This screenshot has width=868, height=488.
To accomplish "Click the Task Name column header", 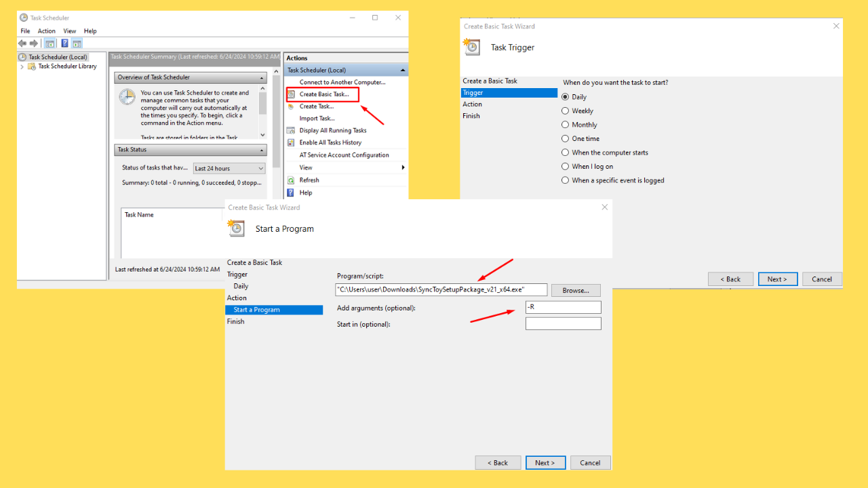I will point(139,215).
